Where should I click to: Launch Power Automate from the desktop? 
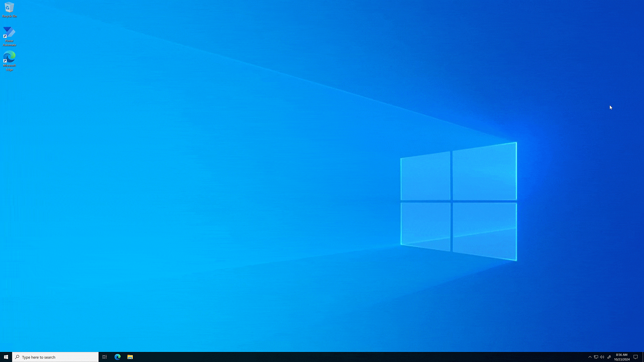tap(9, 33)
